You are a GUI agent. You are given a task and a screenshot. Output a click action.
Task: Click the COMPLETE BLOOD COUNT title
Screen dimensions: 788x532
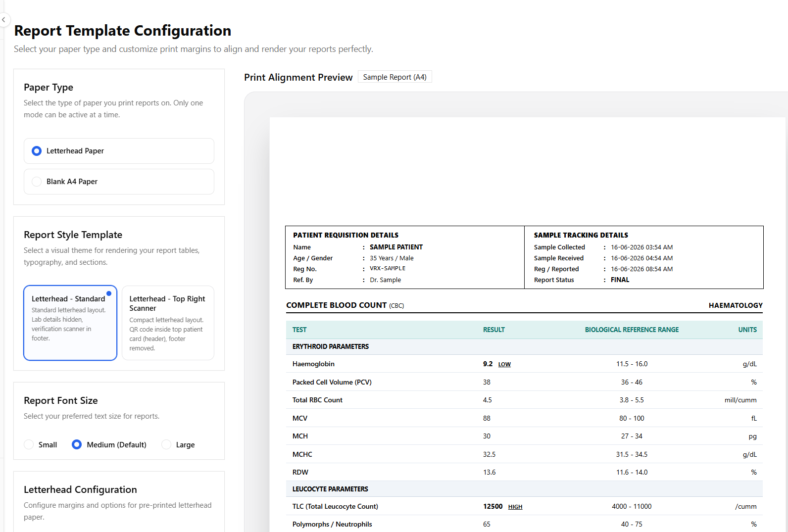click(x=337, y=305)
